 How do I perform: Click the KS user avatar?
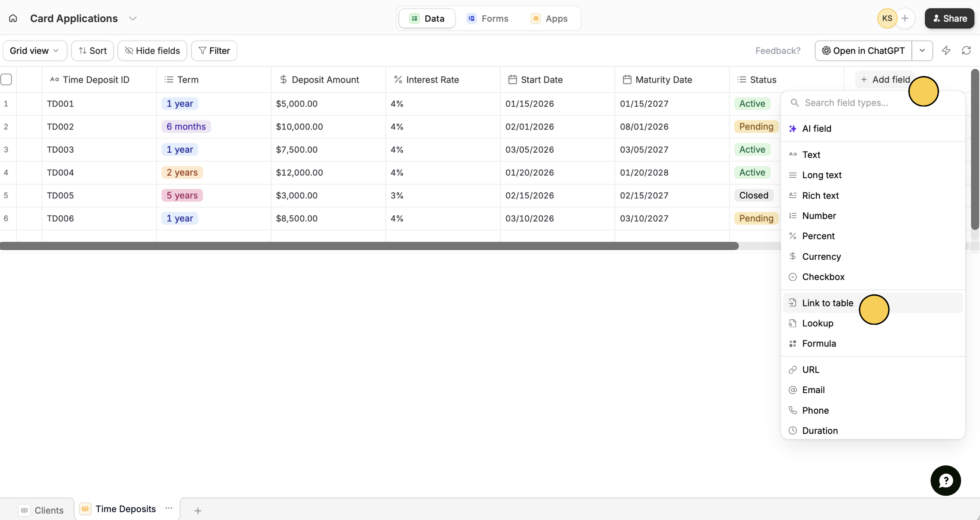[x=887, y=18]
